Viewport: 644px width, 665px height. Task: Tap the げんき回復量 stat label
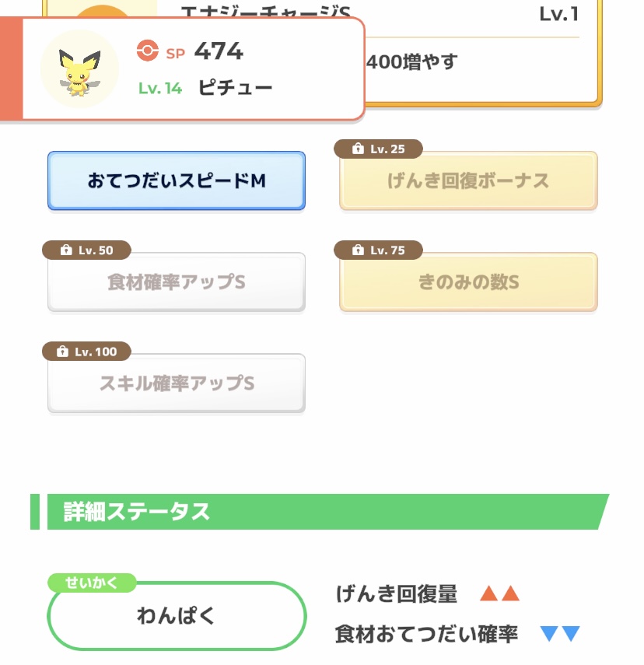pos(397,595)
